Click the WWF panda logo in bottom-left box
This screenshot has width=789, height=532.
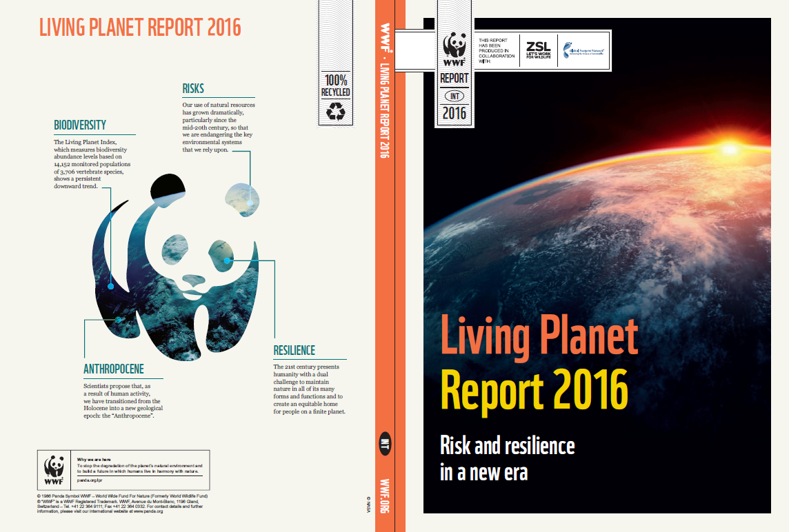pos(54,468)
